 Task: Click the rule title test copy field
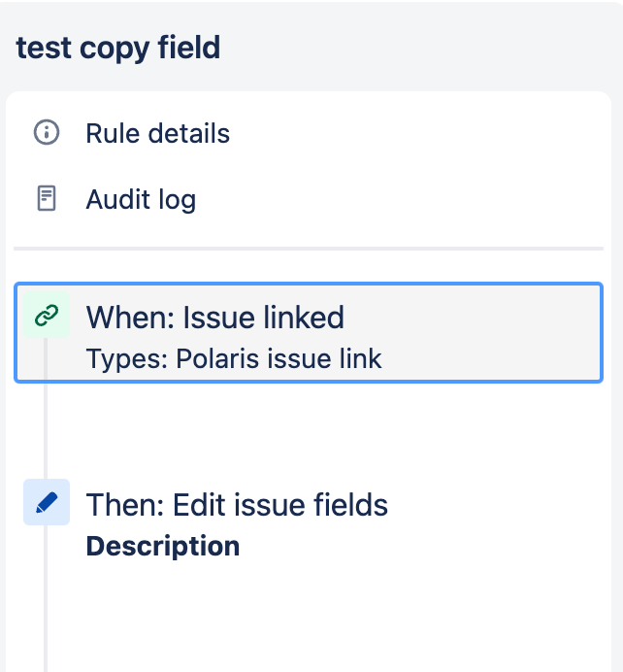[x=117, y=48]
